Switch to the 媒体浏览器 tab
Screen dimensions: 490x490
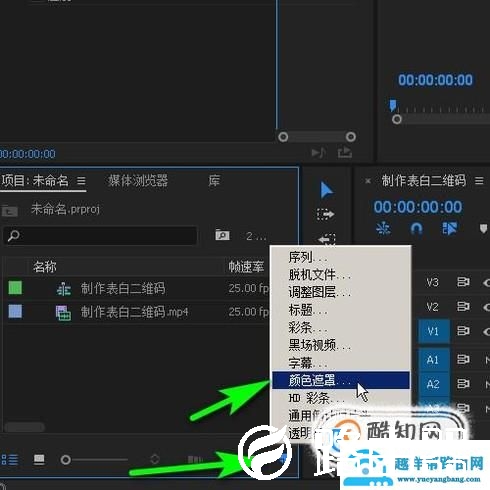pos(138,181)
